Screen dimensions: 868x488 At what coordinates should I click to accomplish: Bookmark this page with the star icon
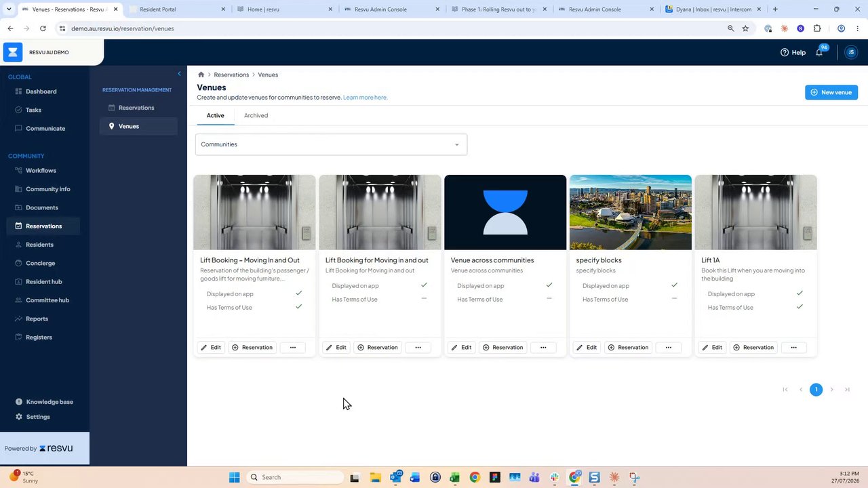point(745,28)
